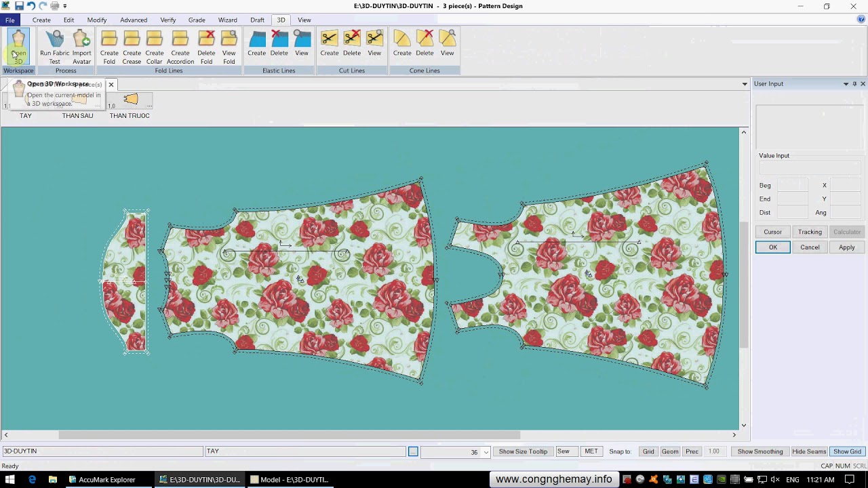
Task: Redo the last action
Action: point(43,6)
